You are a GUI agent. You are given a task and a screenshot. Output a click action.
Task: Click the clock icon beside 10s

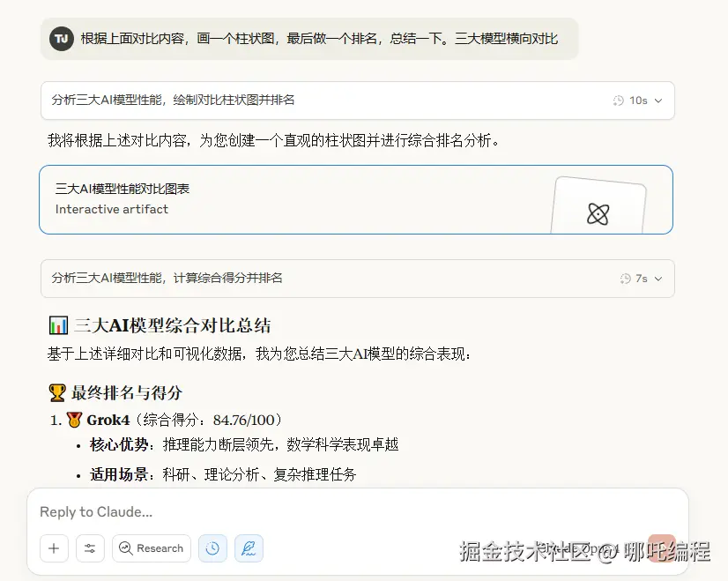click(x=619, y=101)
